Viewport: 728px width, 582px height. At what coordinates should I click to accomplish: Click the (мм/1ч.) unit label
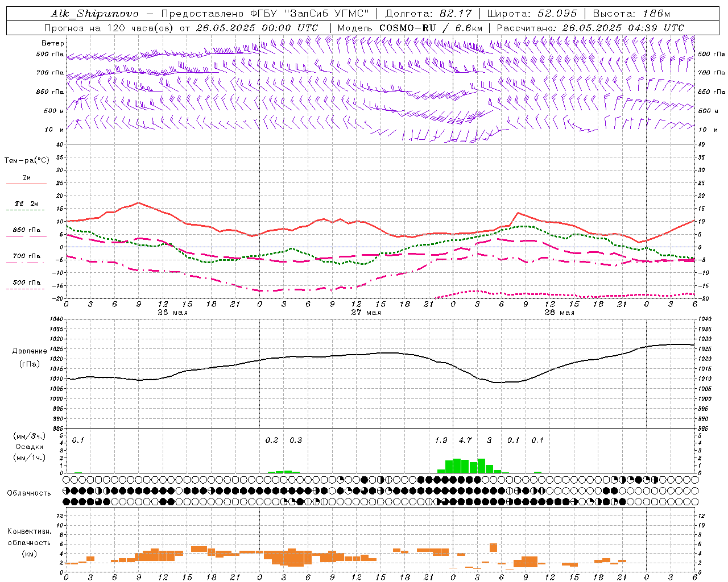30,458
